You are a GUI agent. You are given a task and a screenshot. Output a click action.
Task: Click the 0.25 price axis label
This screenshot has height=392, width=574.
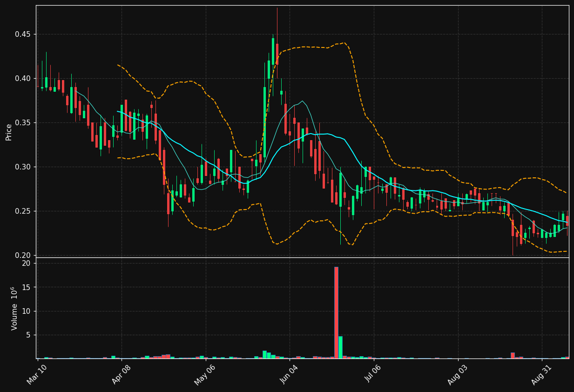pyautogui.click(x=22, y=211)
